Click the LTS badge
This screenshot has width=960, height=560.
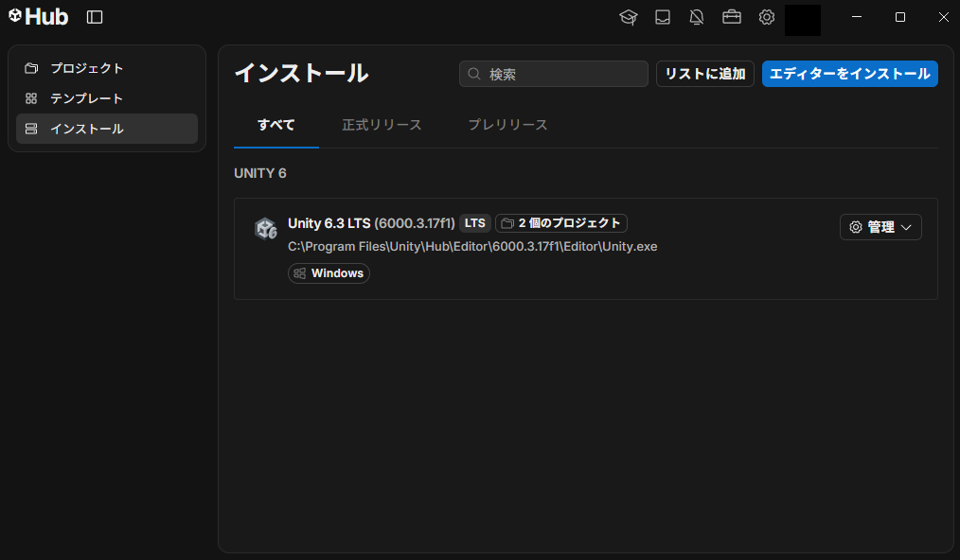[475, 223]
